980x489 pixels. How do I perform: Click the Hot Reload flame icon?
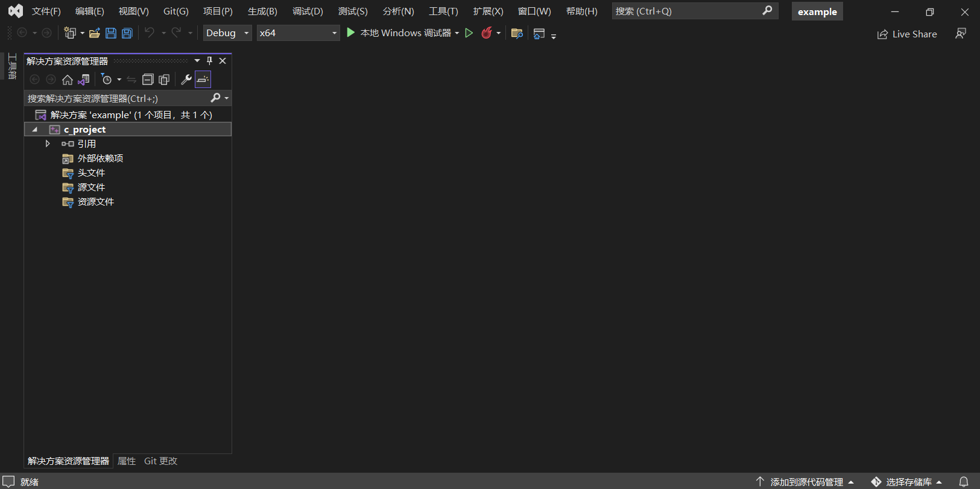pyautogui.click(x=487, y=33)
